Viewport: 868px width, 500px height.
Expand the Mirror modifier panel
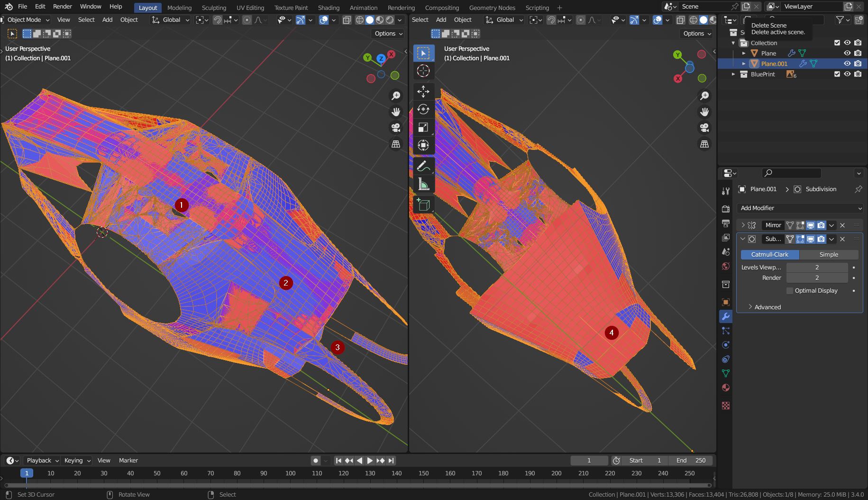click(743, 225)
